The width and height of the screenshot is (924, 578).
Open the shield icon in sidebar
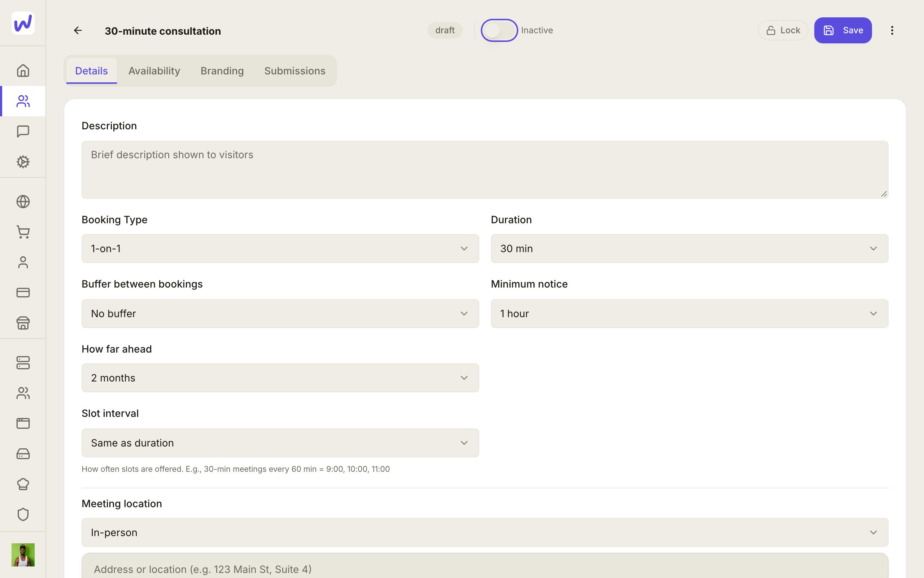pos(23,514)
